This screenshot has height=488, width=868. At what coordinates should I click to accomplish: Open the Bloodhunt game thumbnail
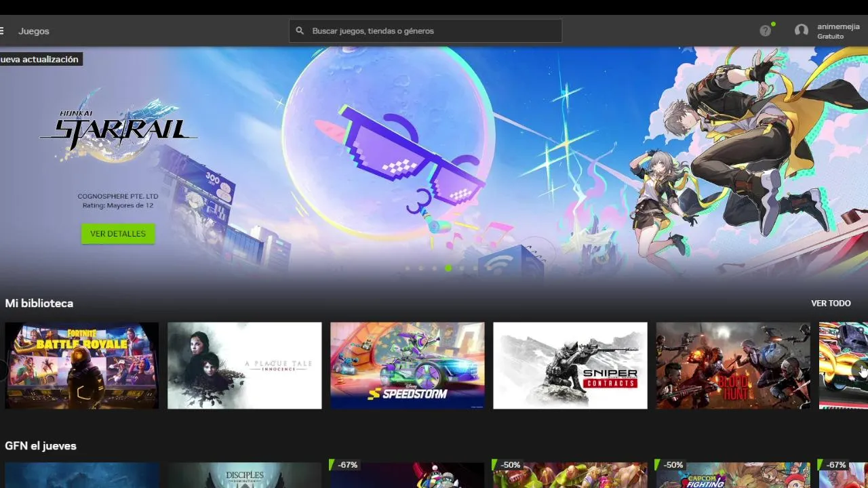pos(733,365)
